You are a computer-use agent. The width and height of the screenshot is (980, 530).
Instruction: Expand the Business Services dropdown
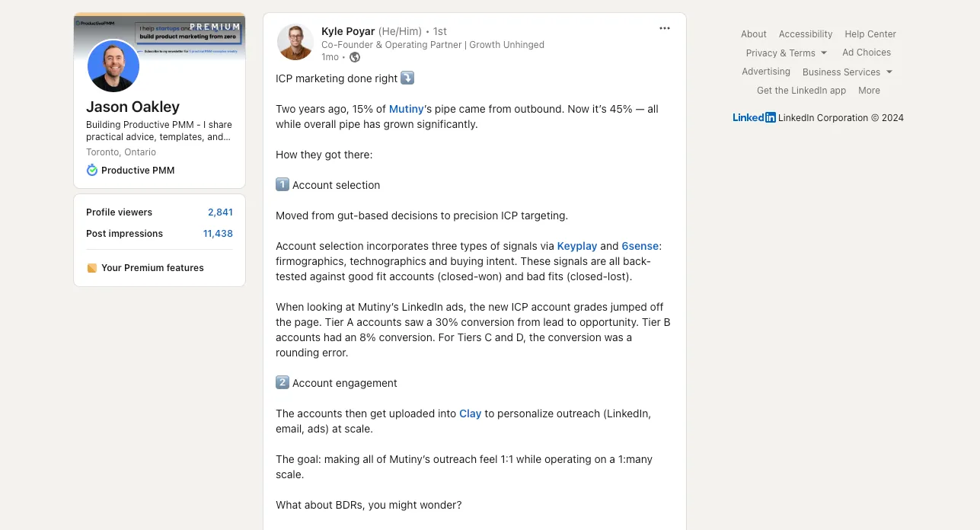point(847,72)
